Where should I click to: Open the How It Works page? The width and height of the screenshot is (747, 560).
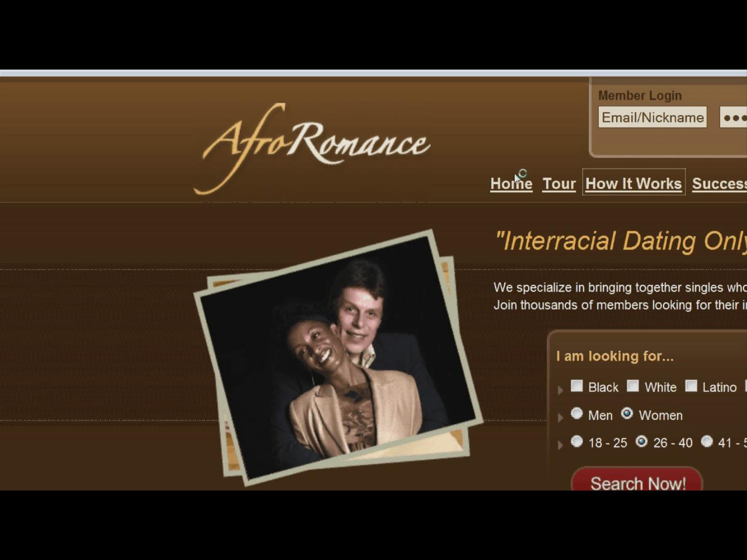pos(633,184)
